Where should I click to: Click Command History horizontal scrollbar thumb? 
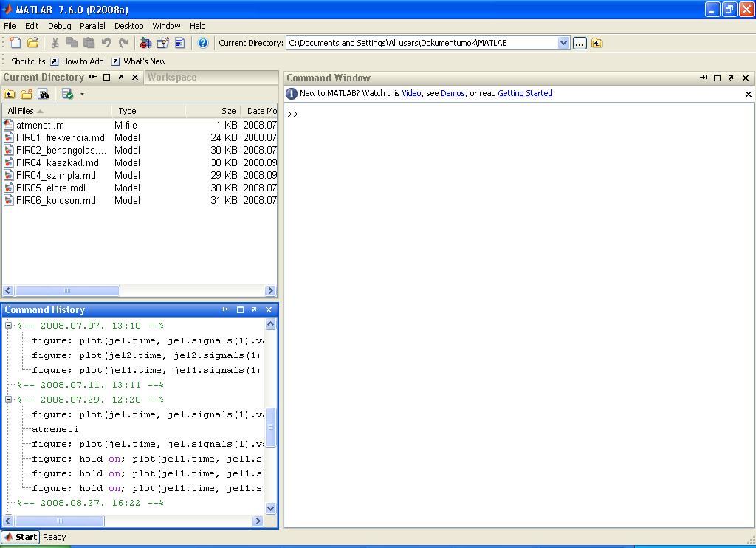point(59,521)
